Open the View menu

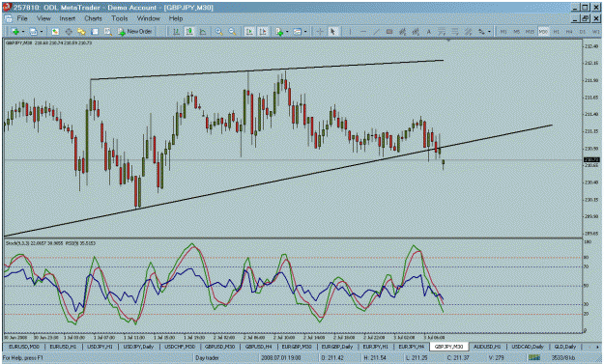[x=43, y=18]
